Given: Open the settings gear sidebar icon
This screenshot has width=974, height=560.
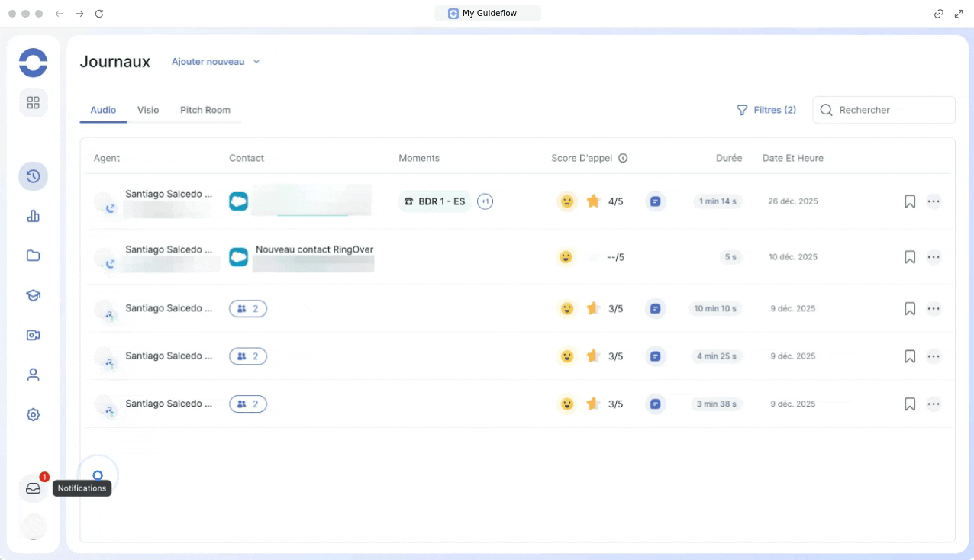Looking at the screenshot, I should (x=33, y=415).
